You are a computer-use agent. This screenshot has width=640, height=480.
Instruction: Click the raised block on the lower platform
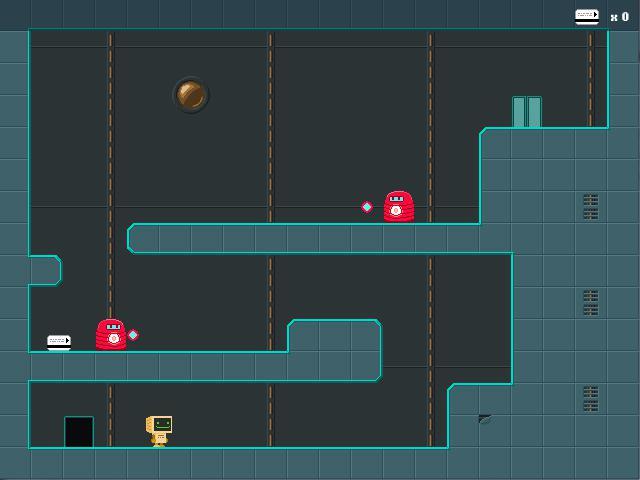click(x=334, y=336)
